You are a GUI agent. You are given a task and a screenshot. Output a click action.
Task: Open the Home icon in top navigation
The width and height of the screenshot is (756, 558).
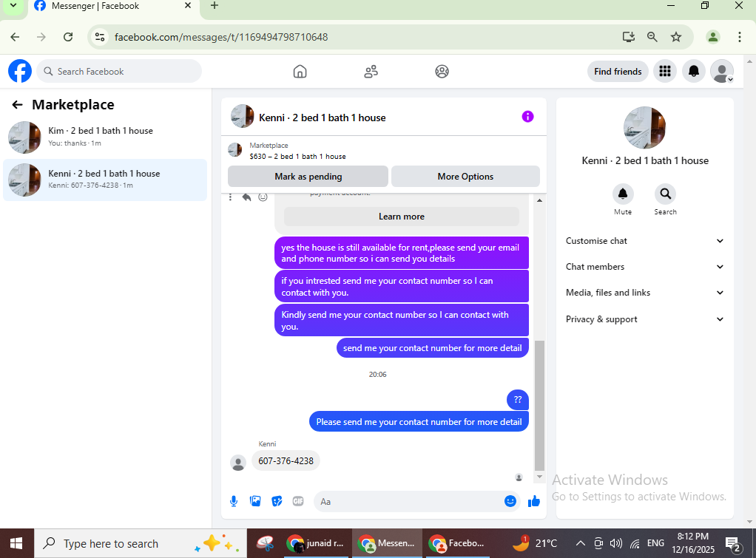point(300,71)
